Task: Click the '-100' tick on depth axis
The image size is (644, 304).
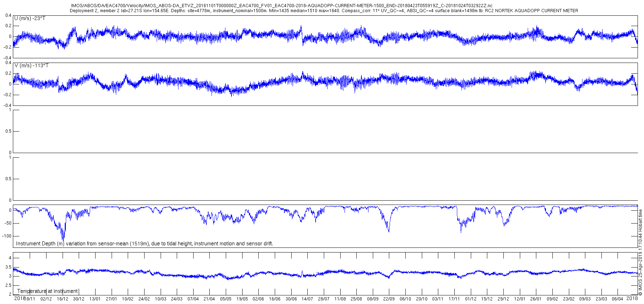Action: coord(7,236)
